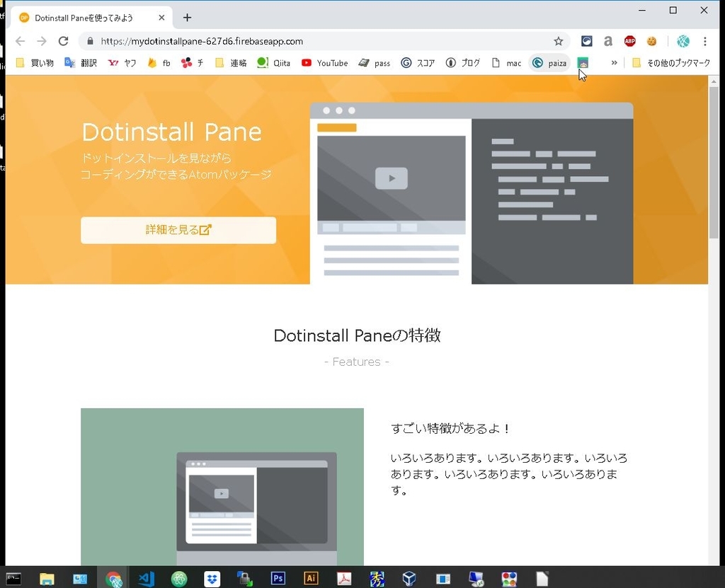Switch to Chrome in the taskbar
This screenshot has height=588, width=725.
(113, 578)
